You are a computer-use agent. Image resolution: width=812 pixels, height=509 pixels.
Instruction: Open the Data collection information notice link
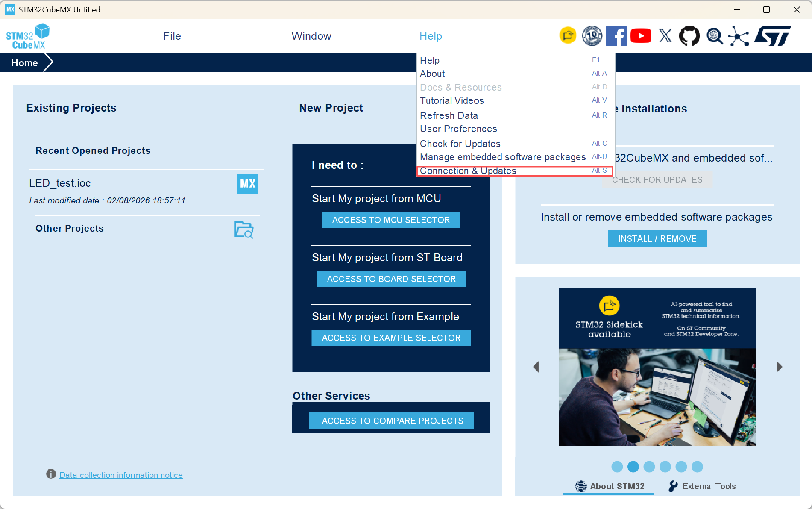(x=121, y=475)
